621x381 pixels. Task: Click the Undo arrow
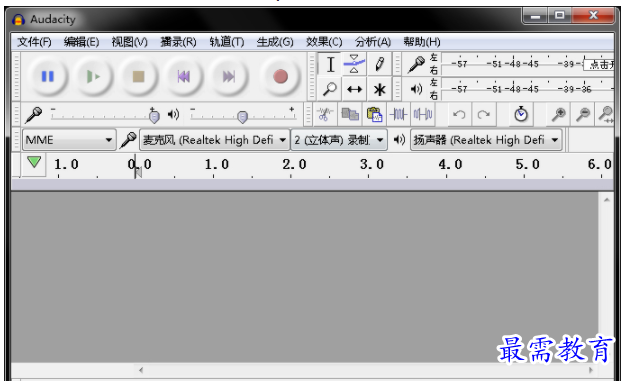click(x=459, y=115)
